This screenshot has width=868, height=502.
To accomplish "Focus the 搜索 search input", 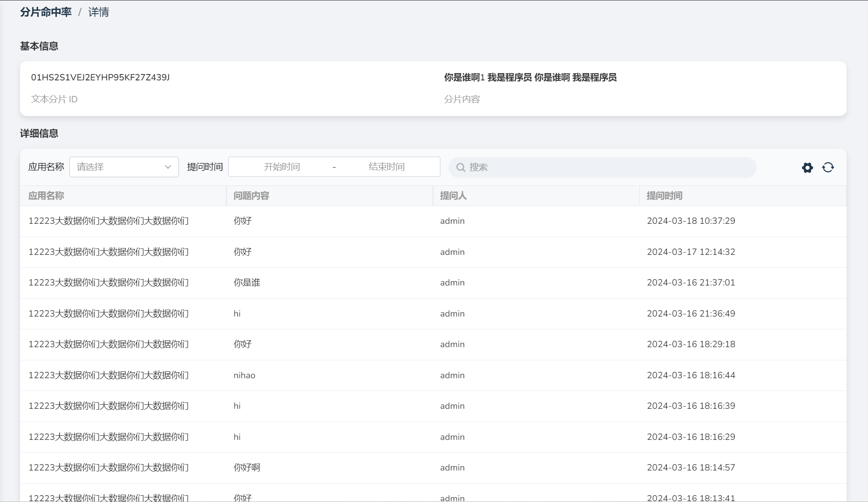I will (x=607, y=168).
